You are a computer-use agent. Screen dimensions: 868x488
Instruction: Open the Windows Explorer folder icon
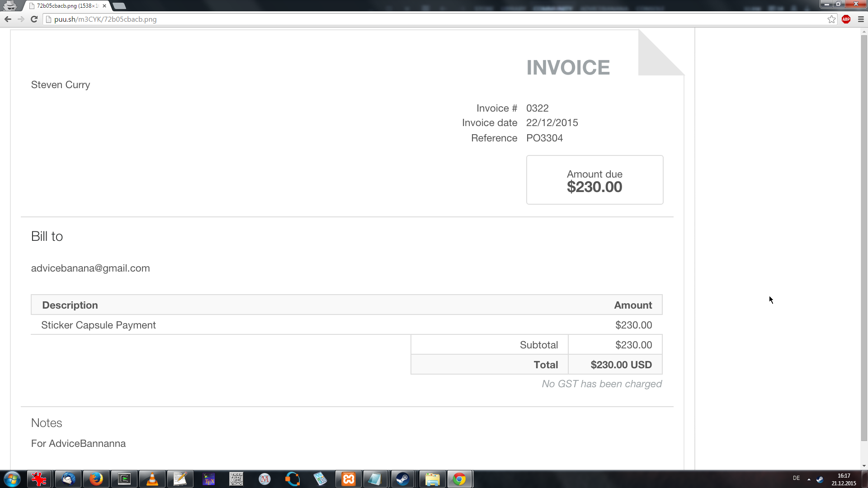tap(432, 479)
